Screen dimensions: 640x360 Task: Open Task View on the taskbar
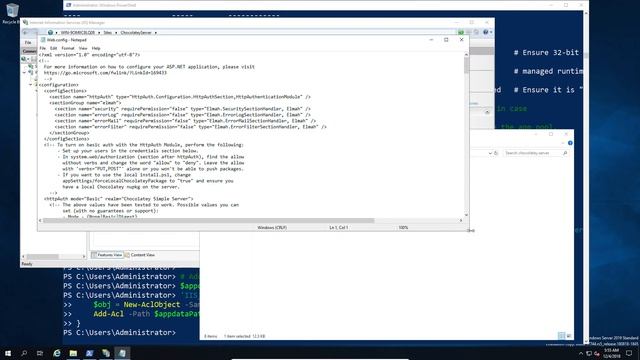pos(40,353)
